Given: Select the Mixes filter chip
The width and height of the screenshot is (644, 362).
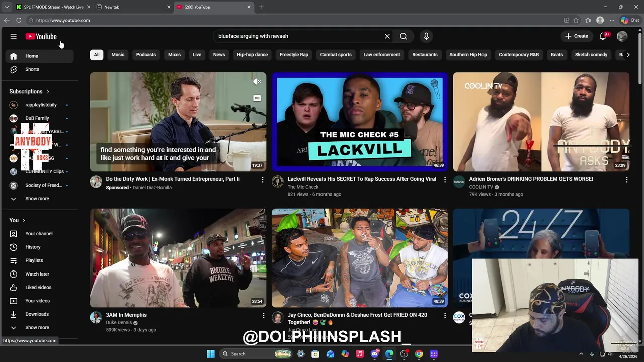Looking at the screenshot, I should coord(174,55).
